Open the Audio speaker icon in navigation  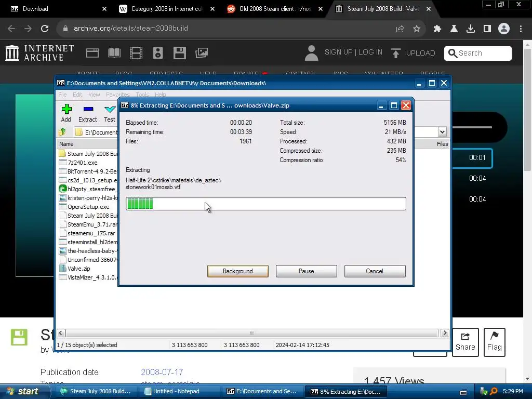click(158, 53)
